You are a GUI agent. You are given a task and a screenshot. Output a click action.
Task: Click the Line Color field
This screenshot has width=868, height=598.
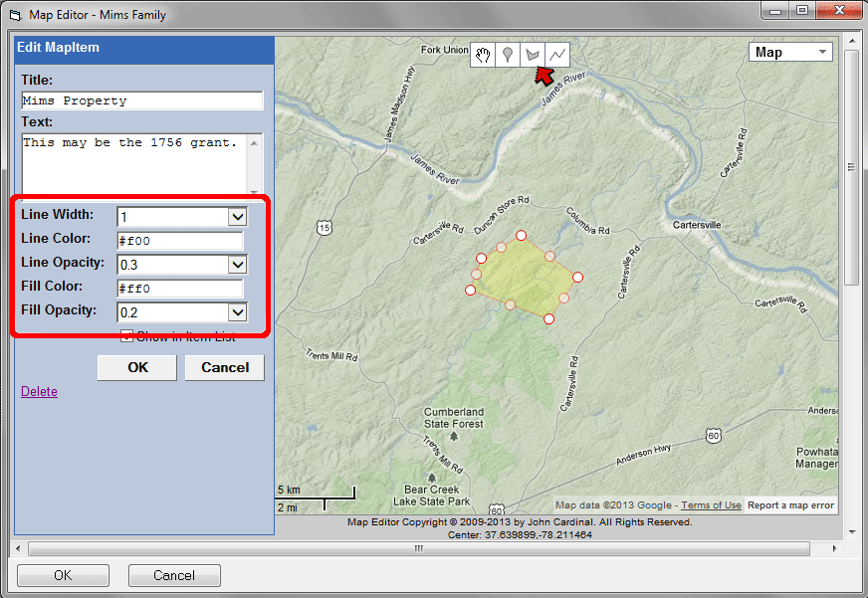click(180, 241)
